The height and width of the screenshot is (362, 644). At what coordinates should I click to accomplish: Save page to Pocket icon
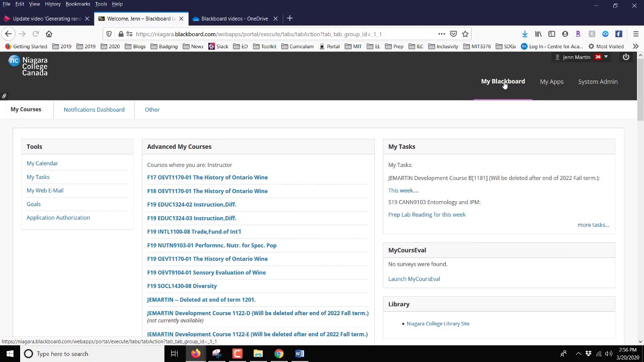[453, 34]
